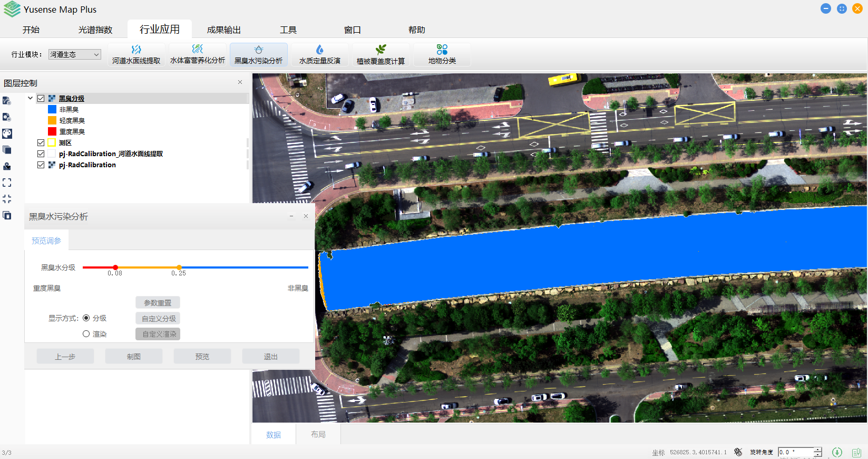The image size is (868, 459).
Task: Select 水质定量反演 water quality inversion tool
Action: [x=319, y=55]
